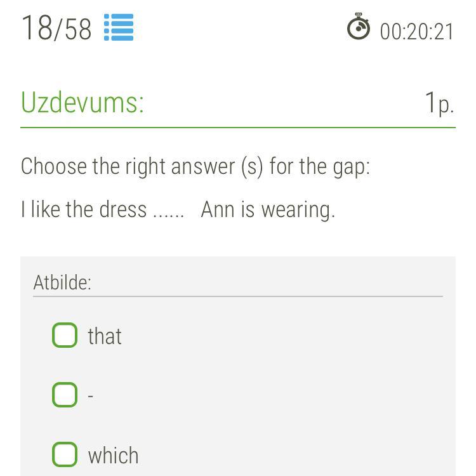Click the "Atbilde:" label
Screen dimensions: 476x476
pyautogui.click(x=62, y=282)
